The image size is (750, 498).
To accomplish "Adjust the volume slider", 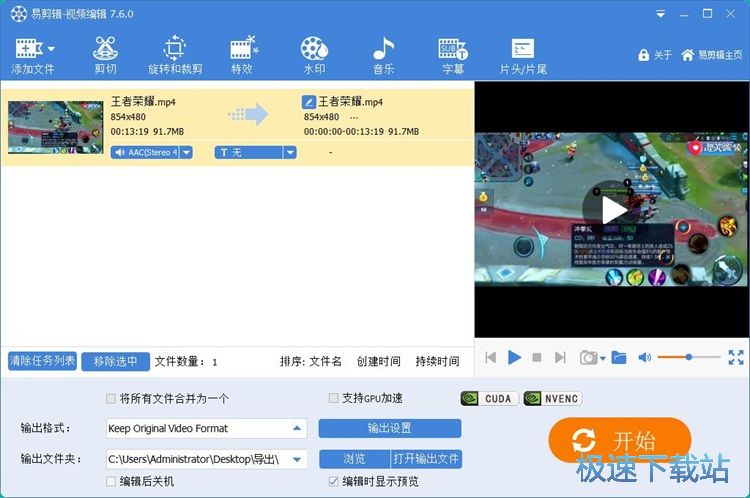I will [x=689, y=357].
